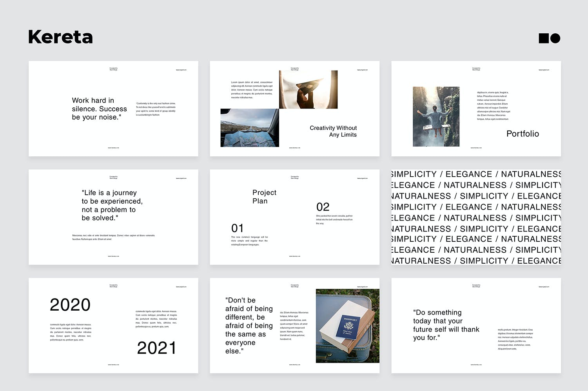Click the Kereta title heading
This screenshot has width=588, height=391.
tap(60, 37)
